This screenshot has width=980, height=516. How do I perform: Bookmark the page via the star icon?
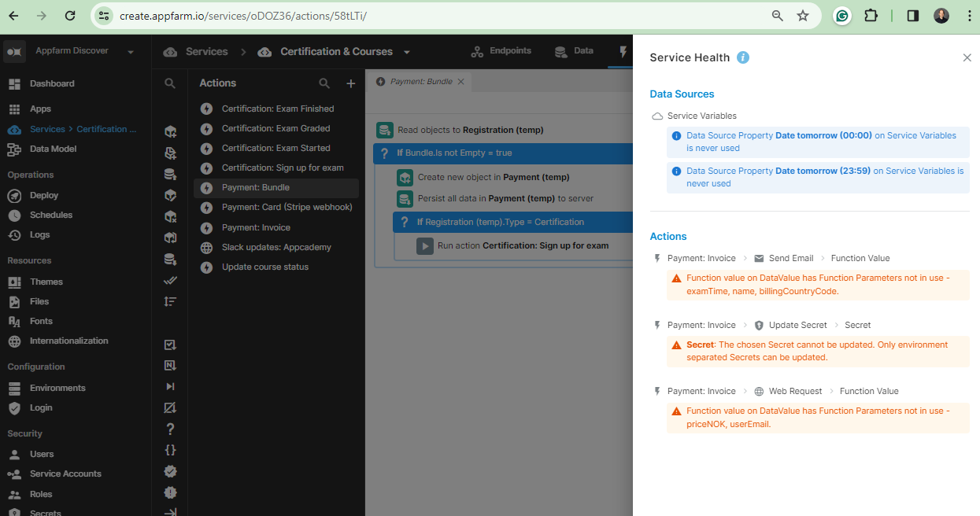803,16
